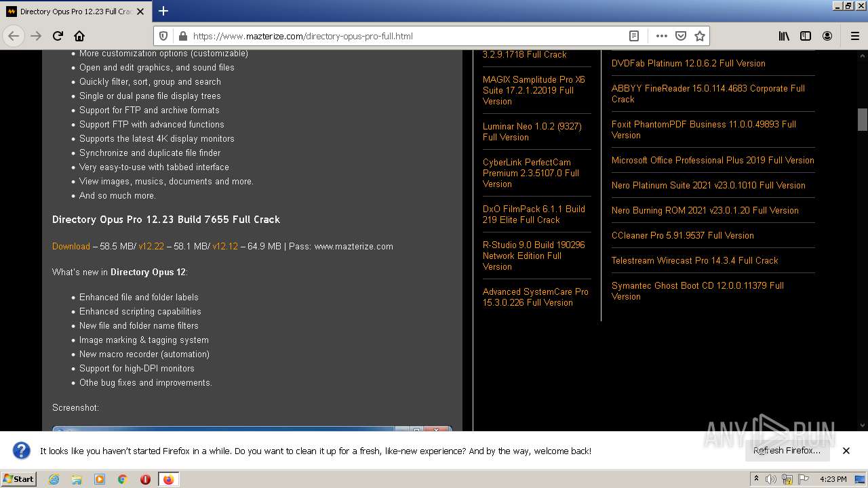Click the Refresh Firefox button
868x488 pixels.
tap(787, 451)
